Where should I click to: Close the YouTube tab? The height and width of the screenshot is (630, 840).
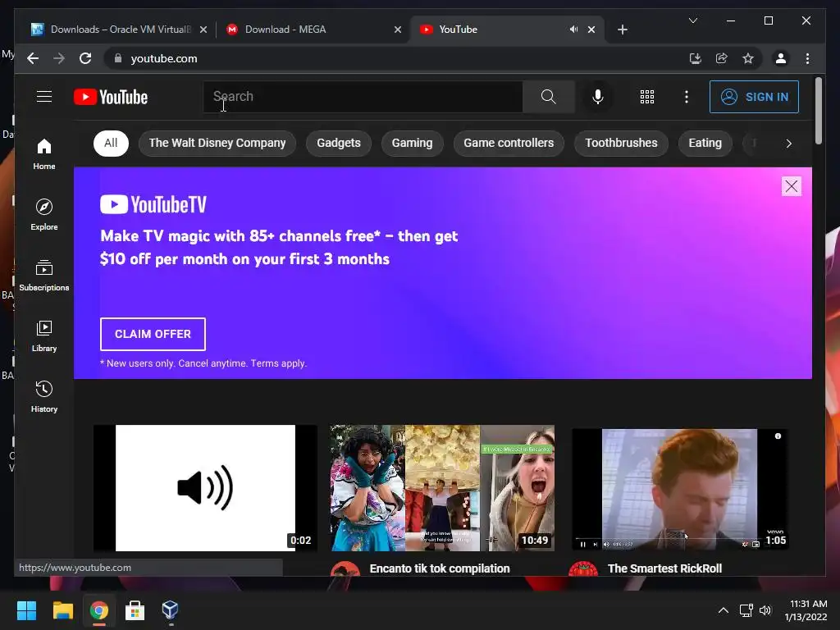(591, 30)
